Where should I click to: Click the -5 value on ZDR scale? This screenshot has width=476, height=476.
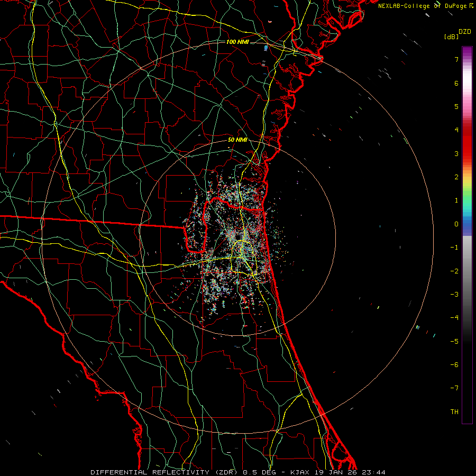coord(454,342)
